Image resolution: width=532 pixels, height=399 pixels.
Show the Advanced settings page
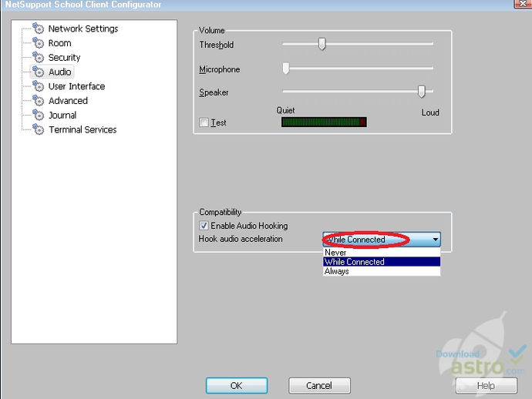tap(68, 101)
